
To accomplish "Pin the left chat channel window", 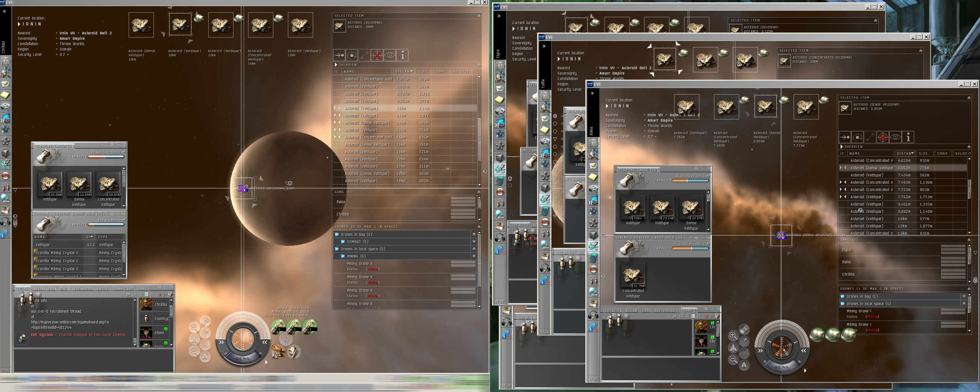I will (x=159, y=286).
